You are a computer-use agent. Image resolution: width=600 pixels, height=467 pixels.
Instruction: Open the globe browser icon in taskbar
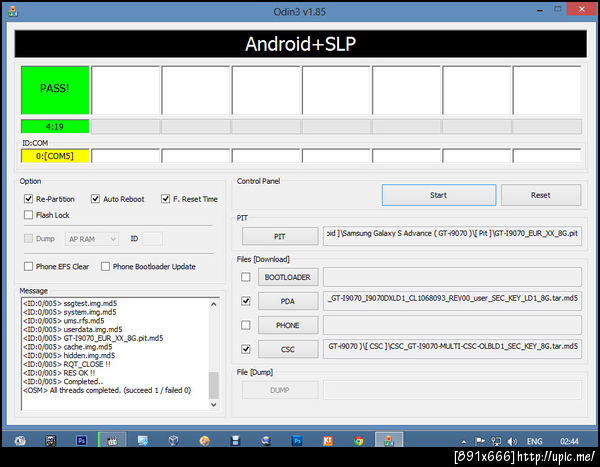click(266, 441)
